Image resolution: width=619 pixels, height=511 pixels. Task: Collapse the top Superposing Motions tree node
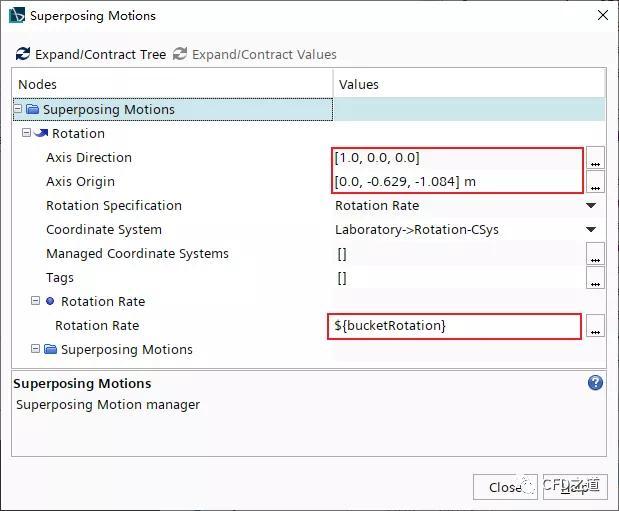18,108
